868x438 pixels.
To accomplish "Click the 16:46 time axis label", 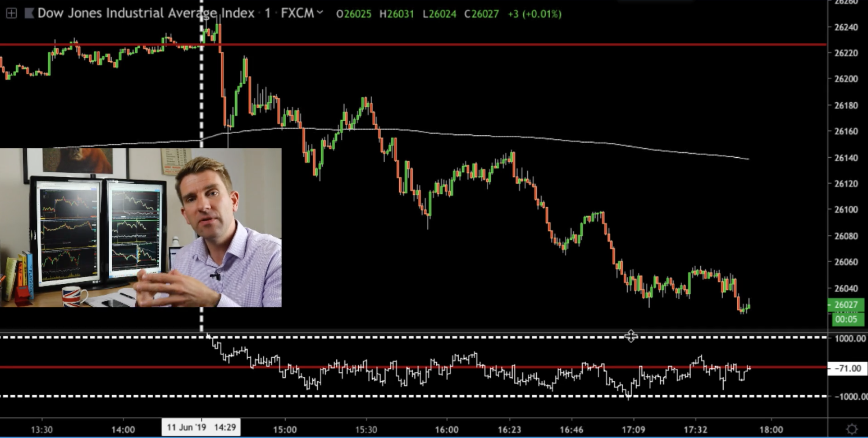I will tap(571, 429).
